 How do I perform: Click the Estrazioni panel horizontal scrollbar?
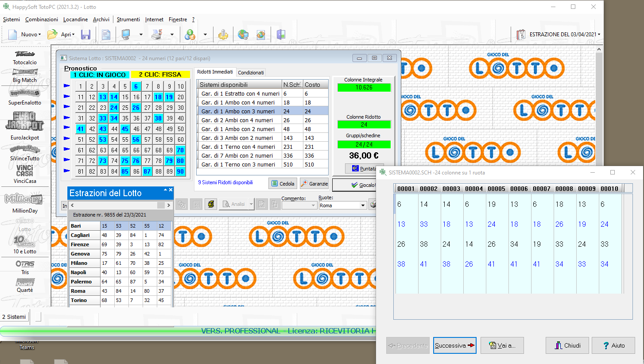[120, 205]
